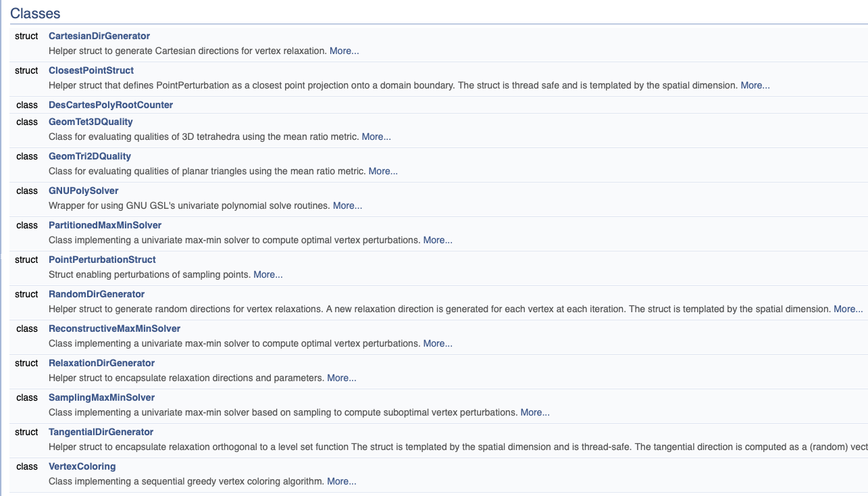Open VertexColoring class documentation
Viewport: 868px width, 496px height.
coord(82,466)
